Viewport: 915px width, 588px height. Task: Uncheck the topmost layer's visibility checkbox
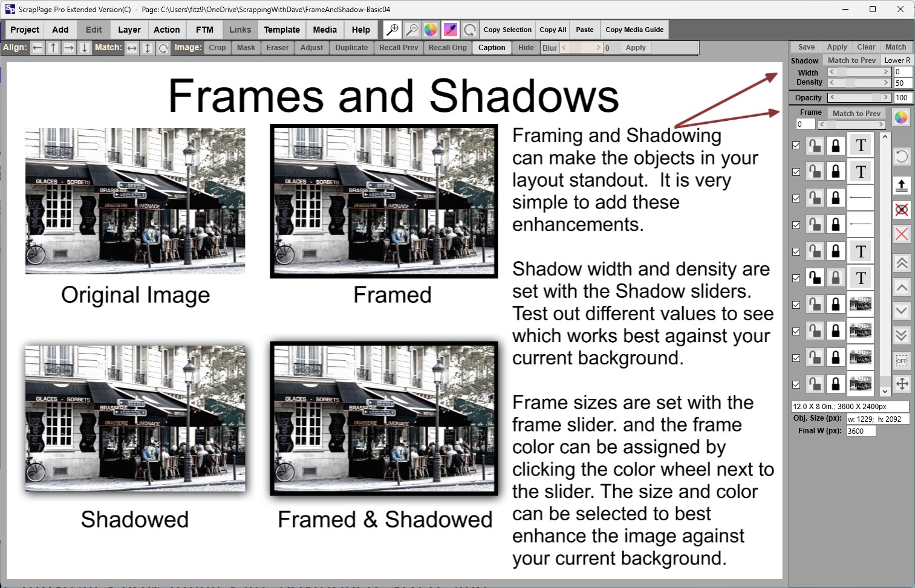pos(796,145)
